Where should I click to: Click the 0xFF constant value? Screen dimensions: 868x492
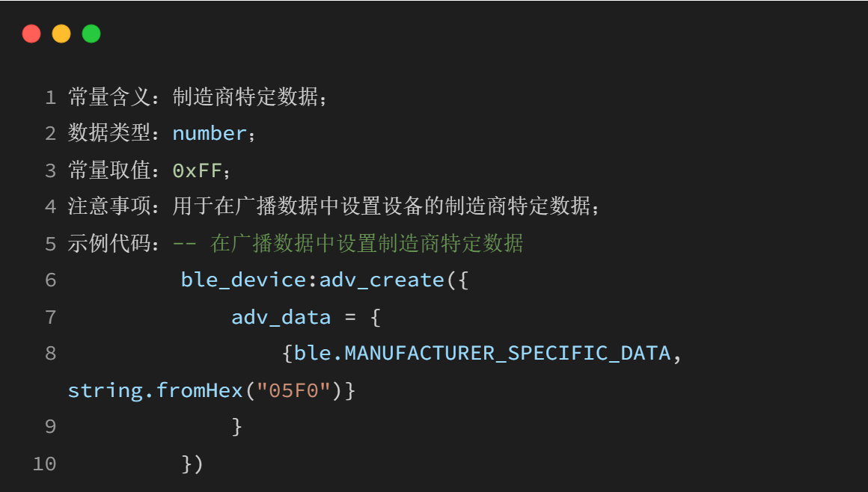click(198, 170)
